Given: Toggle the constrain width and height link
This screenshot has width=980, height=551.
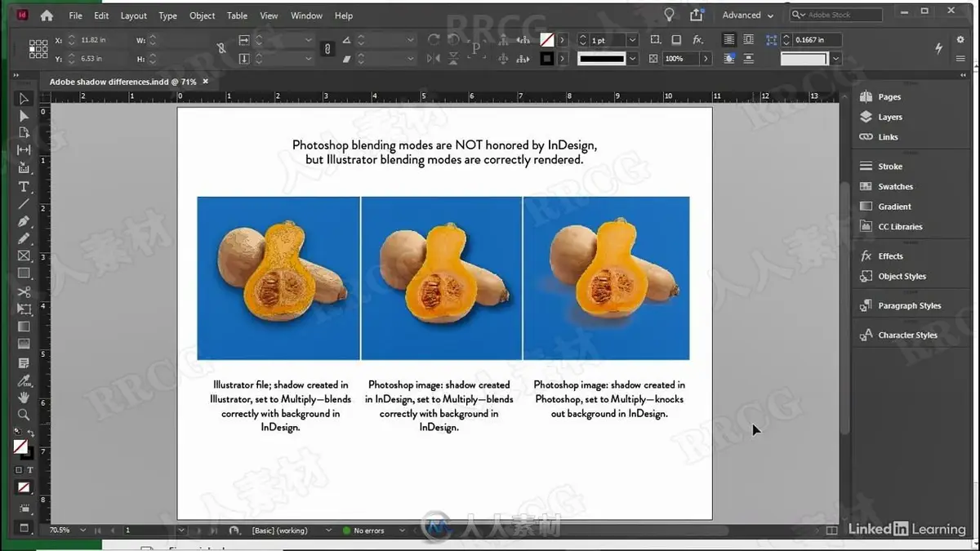Looking at the screenshot, I should [x=221, y=49].
